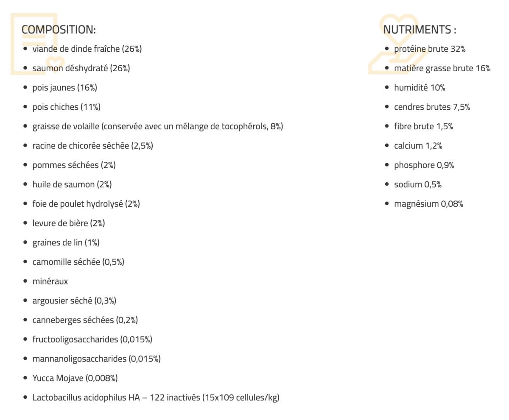Screen dimensions: 509x420
Task: Select matière grasse brute 16% item
Action: (442, 68)
